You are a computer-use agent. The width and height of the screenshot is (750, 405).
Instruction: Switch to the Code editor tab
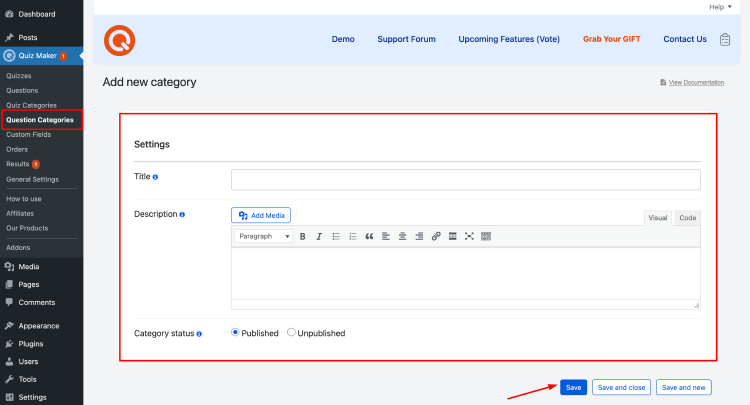pyautogui.click(x=687, y=218)
